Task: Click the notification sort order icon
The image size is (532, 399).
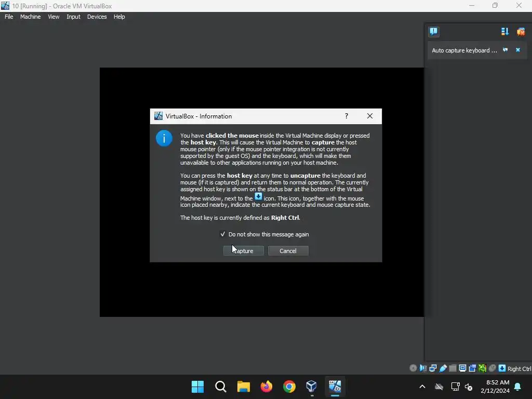Action: tap(505, 32)
